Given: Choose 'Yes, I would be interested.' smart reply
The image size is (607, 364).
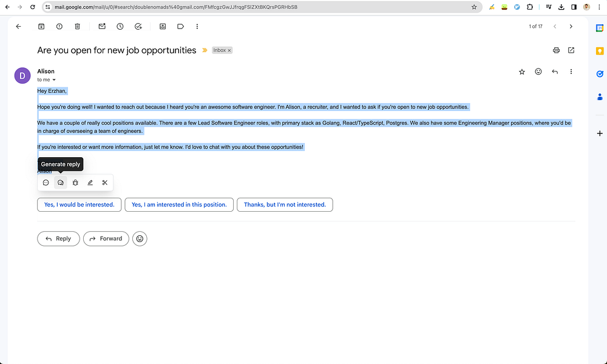Looking at the screenshot, I should (80, 204).
